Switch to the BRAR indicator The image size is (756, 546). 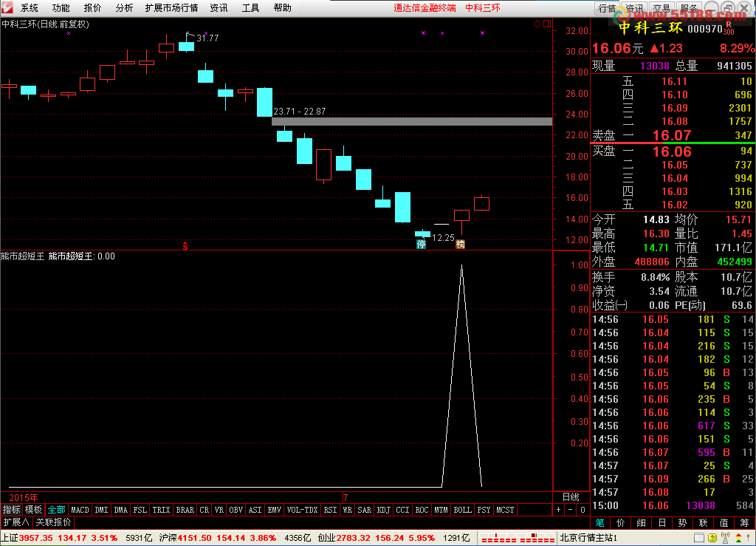pos(185,509)
